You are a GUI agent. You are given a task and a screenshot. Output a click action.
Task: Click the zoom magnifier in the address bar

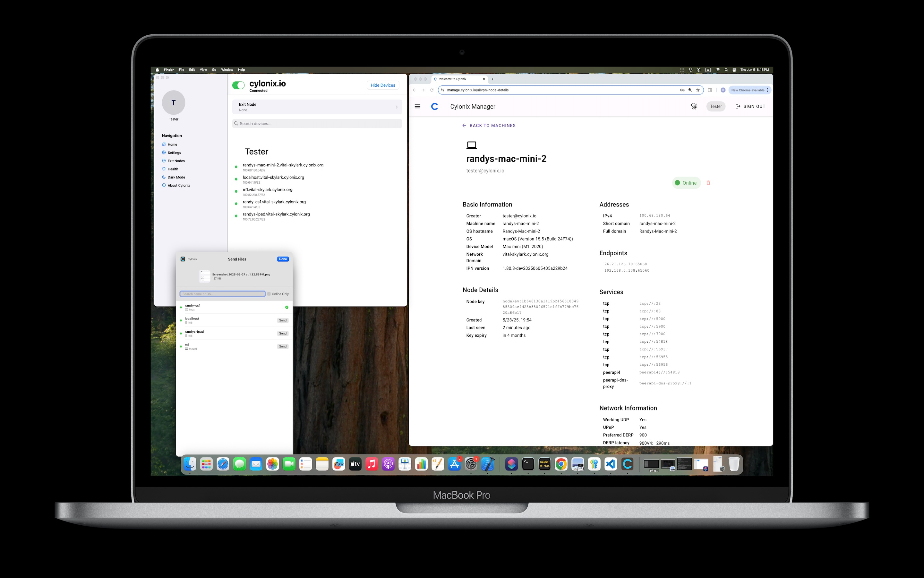coord(690,90)
